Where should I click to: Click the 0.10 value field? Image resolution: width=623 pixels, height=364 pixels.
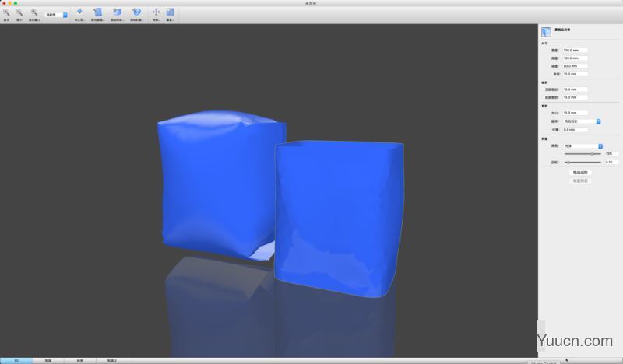611,163
